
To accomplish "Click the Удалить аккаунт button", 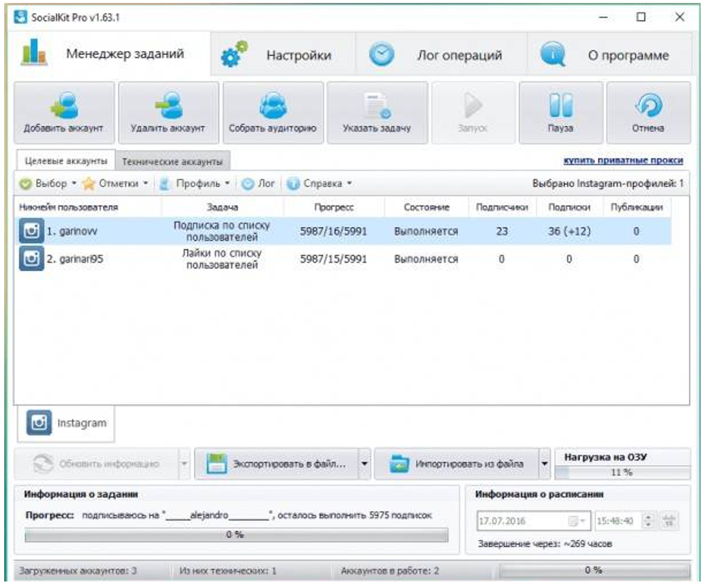I will click(168, 112).
